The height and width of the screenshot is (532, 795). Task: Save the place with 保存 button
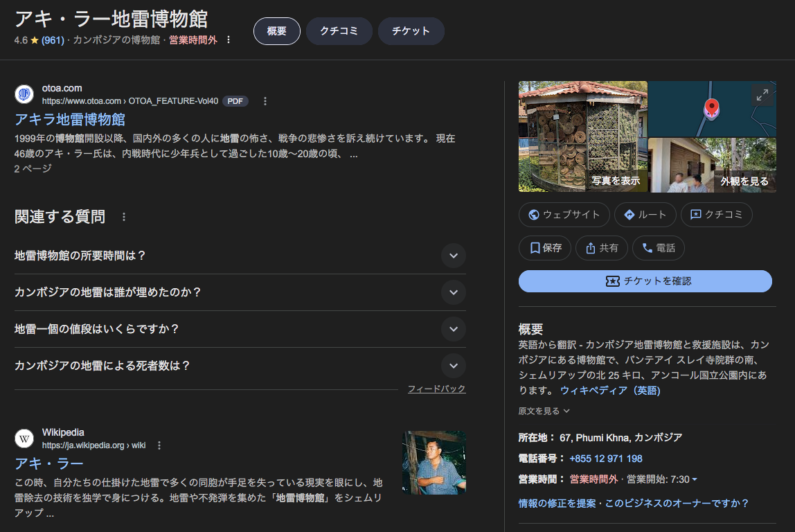click(x=544, y=248)
